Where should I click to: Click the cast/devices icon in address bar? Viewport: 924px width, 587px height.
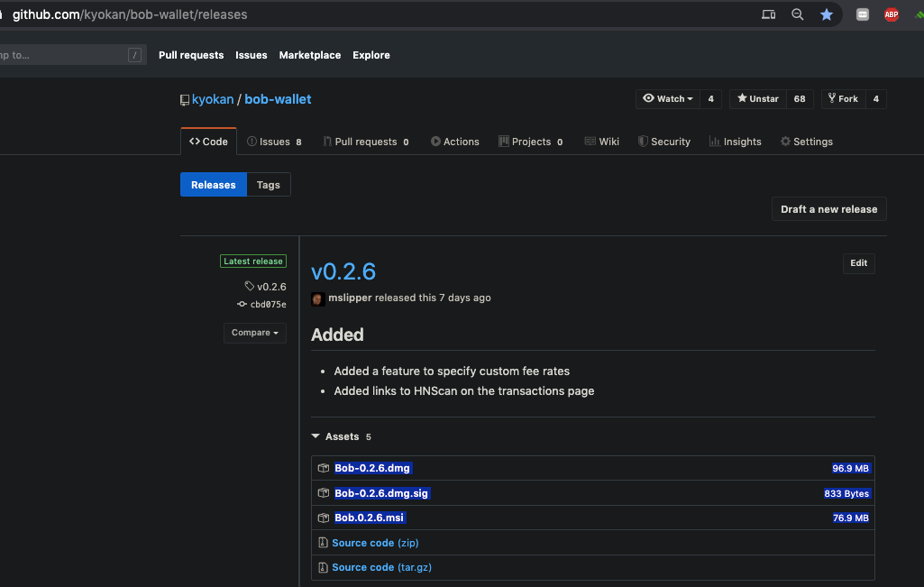pyautogui.click(x=768, y=14)
